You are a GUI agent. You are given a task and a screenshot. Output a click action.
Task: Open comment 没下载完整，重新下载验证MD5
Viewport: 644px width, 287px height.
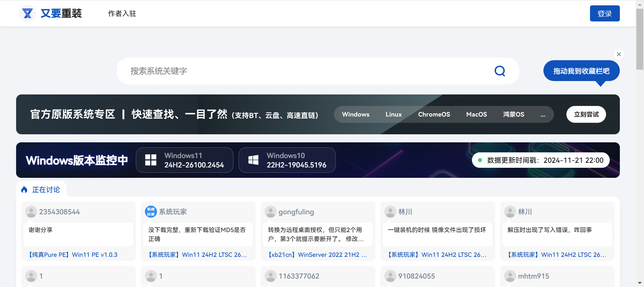click(x=197, y=234)
